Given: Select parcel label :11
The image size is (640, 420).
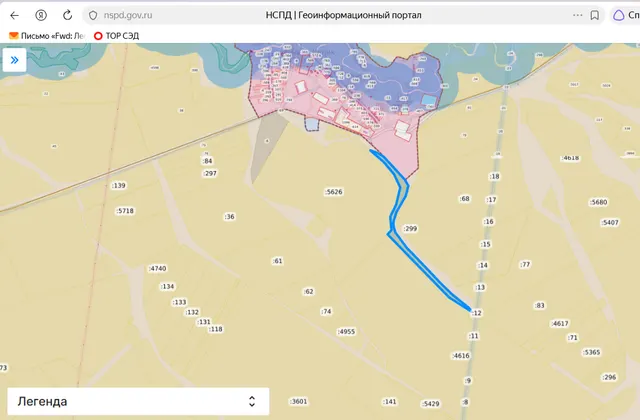Looking at the screenshot, I should (x=473, y=336).
